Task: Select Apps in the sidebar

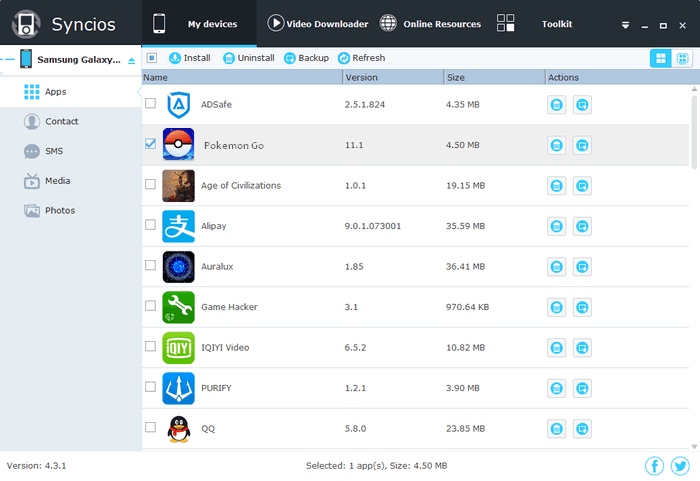Action: (71, 92)
